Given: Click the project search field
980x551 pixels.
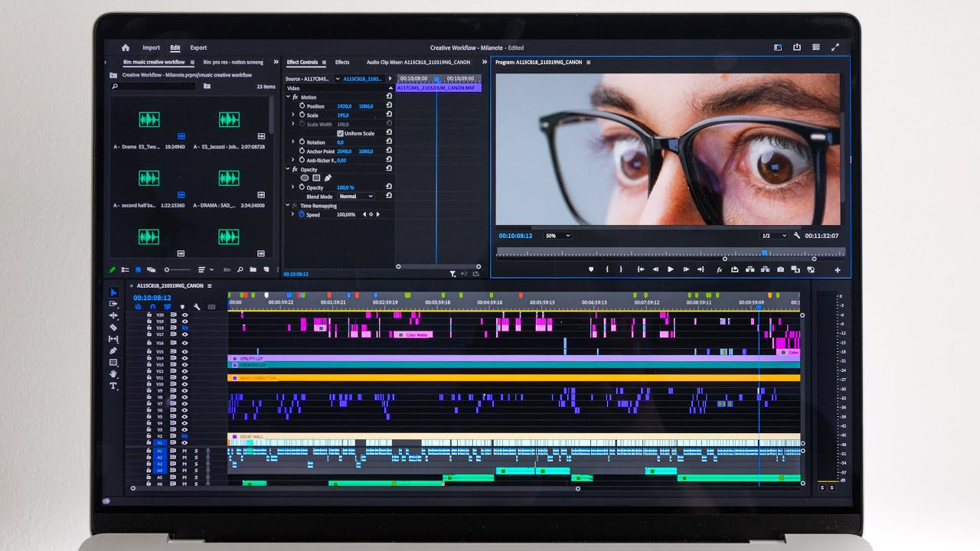Looking at the screenshot, I should click(x=153, y=86).
